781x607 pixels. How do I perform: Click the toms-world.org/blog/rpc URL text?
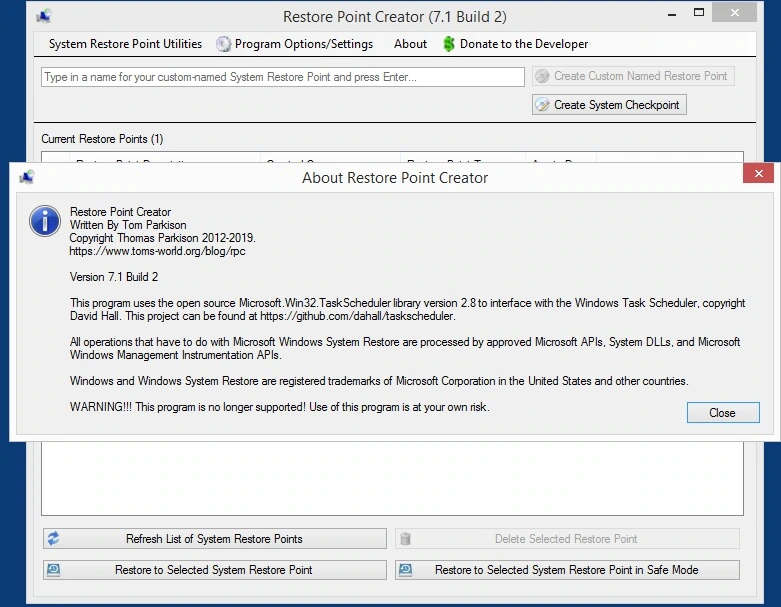(157, 251)
